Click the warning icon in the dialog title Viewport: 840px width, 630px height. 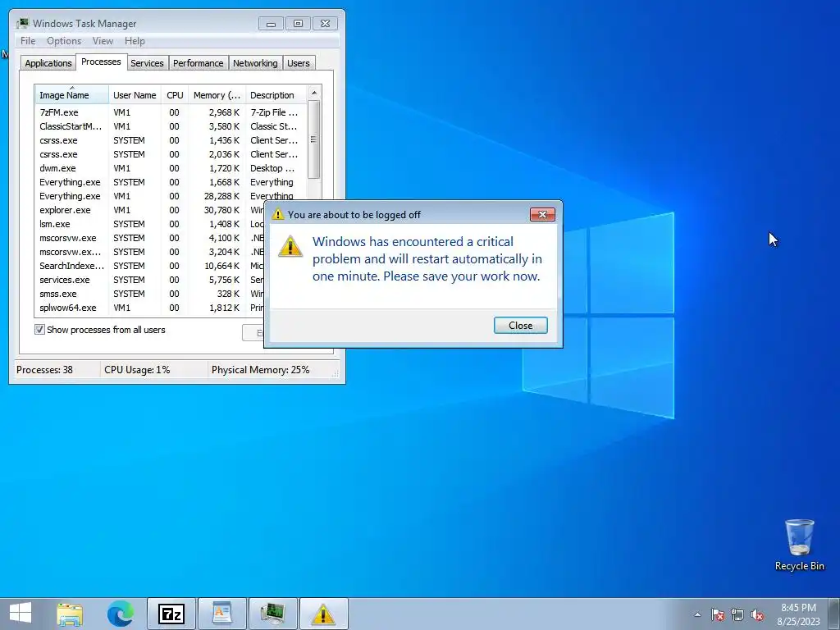(x=277, y=214)
